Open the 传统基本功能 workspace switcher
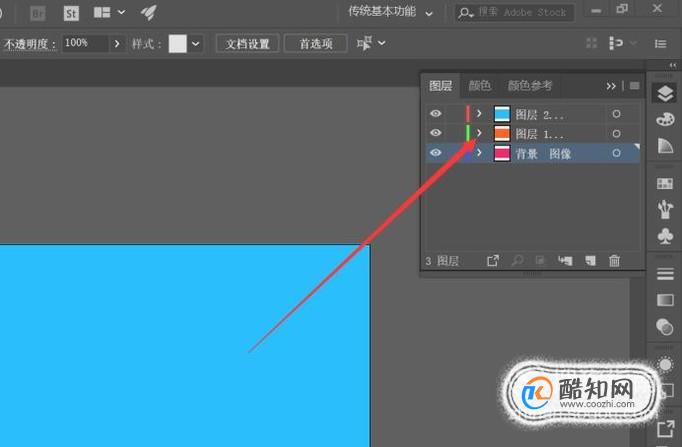The width and height of the screenshot is (682, 447). click(390, 12)
